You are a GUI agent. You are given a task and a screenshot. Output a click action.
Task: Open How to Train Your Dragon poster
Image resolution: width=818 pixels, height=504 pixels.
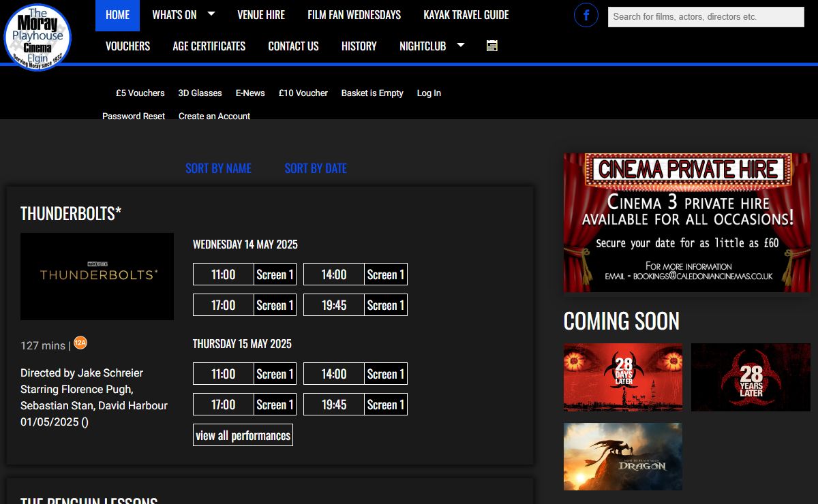[623, 456]
